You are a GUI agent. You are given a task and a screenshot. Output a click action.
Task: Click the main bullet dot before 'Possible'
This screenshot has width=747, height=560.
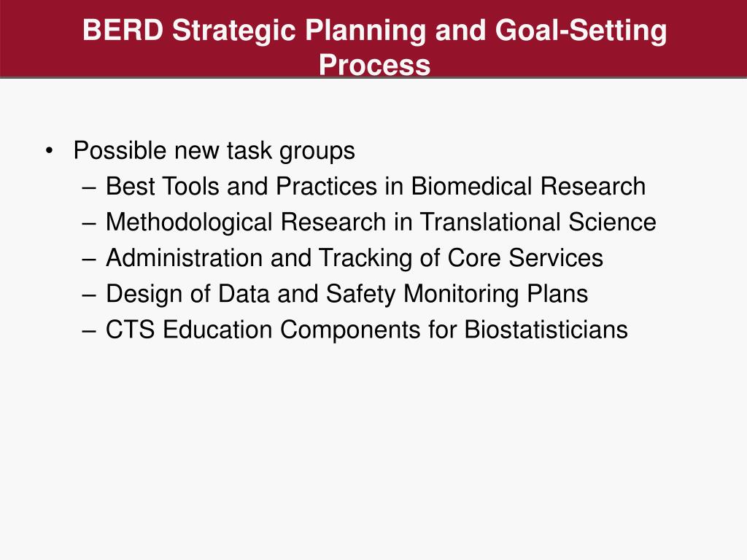click(x=49, y=152)
